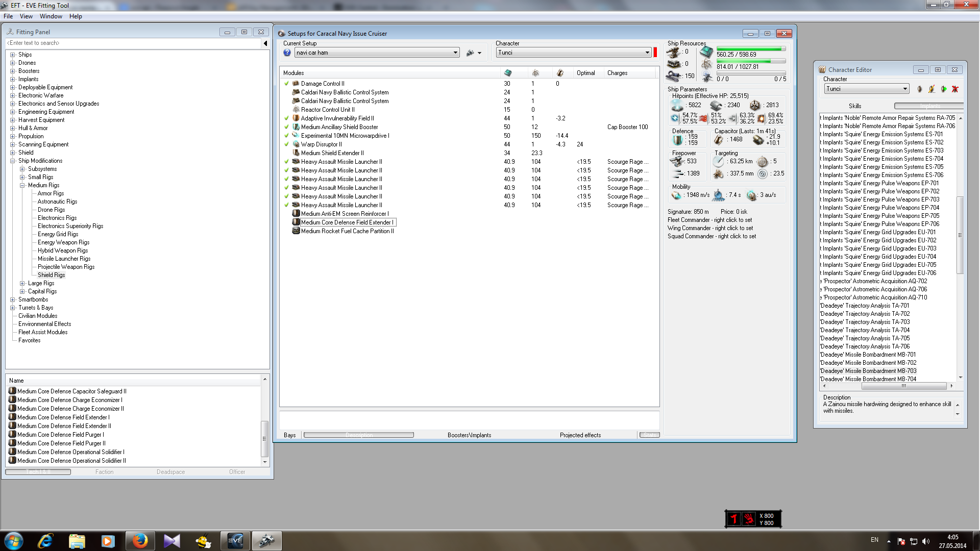Viewport: 980px width, 551px height.
Task: Click the capacitor icon showing 1468
Action: (719, 140)
